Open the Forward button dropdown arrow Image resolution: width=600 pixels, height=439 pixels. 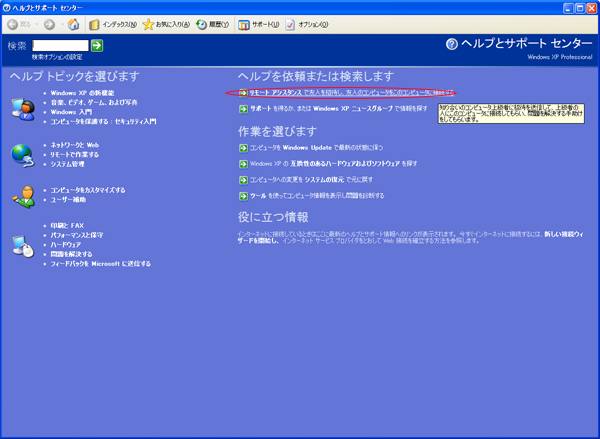62,24
